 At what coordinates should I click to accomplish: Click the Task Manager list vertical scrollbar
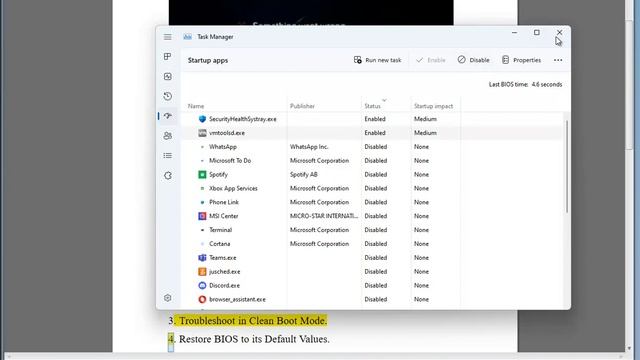[x=567, y=166]
